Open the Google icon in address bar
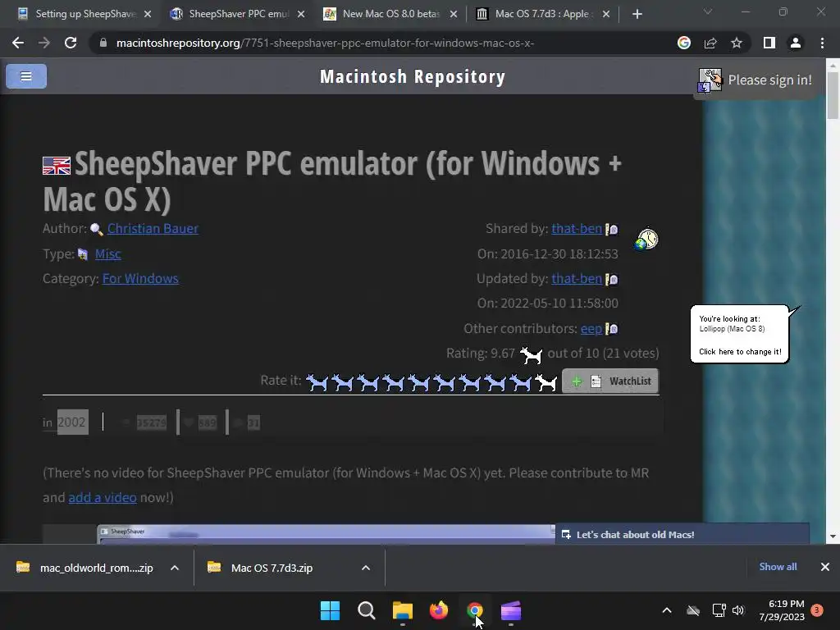 (x=683, y=43)
